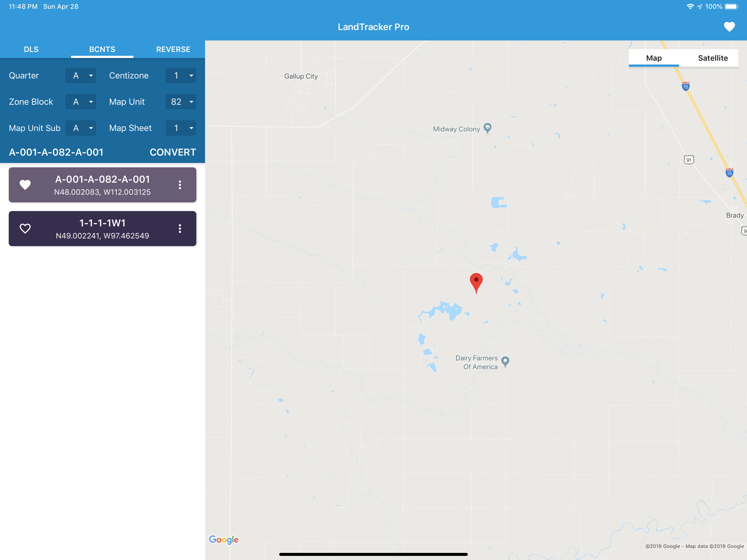Switch to the REVERSE tab

tap(173, 49)
